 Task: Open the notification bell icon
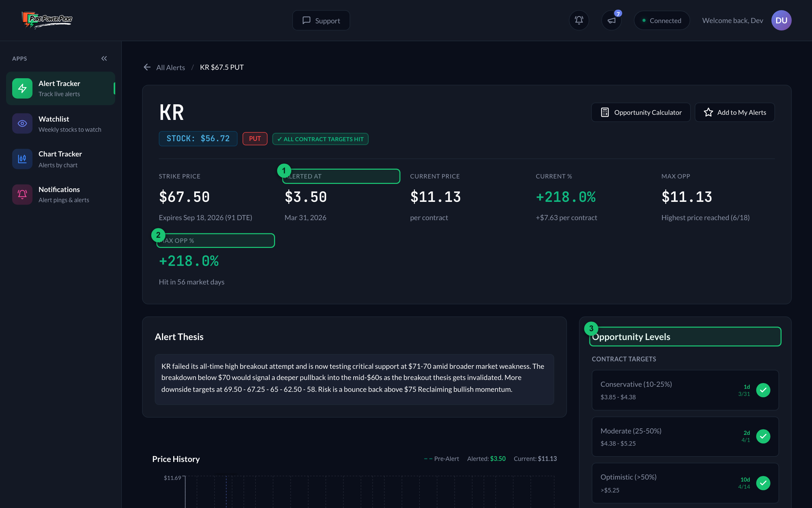click(x=579, y=20)
